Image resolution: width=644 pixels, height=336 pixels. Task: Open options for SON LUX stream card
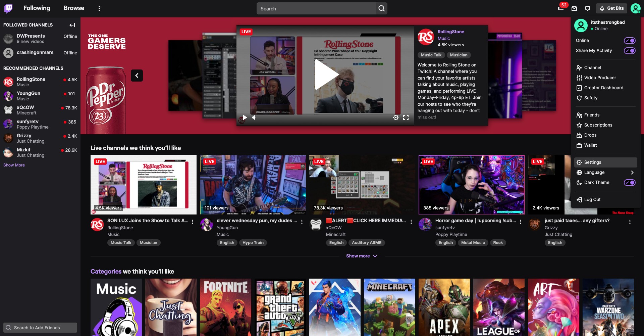click(193, 222)
